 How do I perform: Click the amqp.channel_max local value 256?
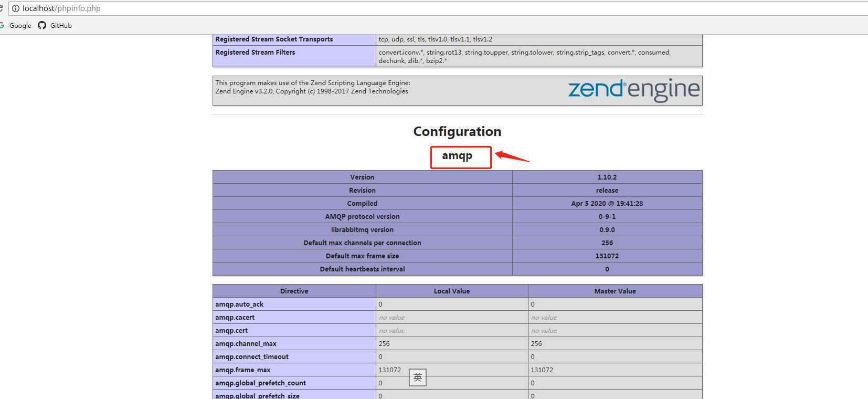[x=384, y=343]
